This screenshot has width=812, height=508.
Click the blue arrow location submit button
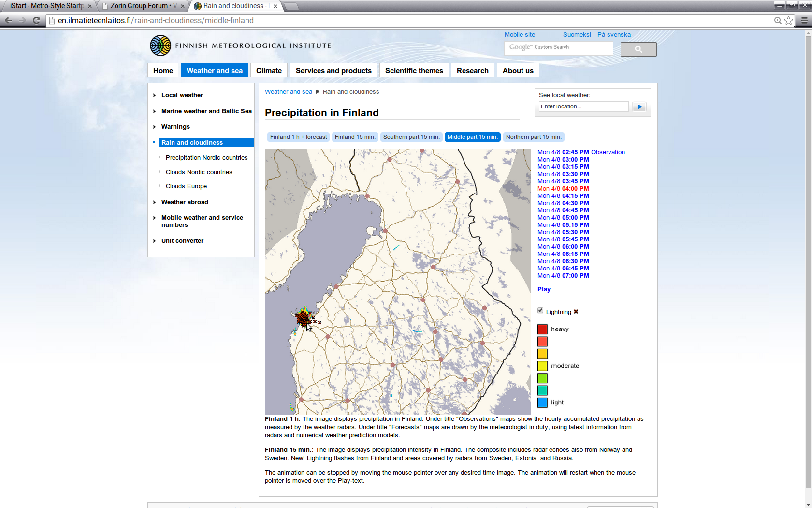click(639, 107)
